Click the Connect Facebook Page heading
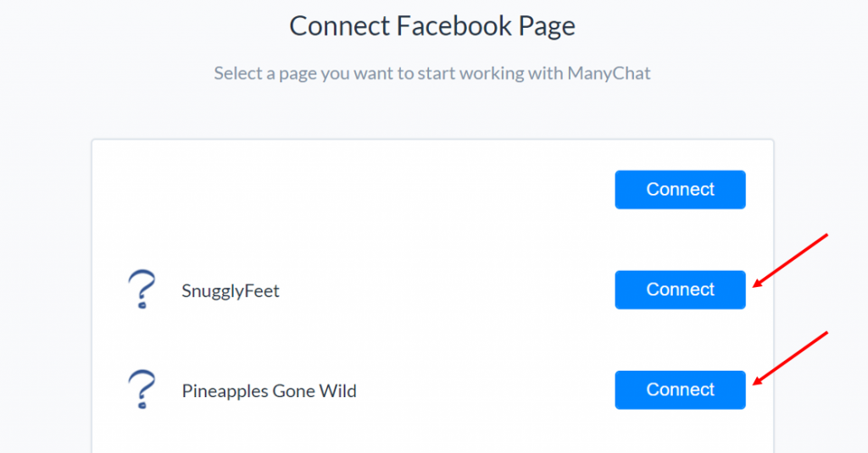This screenshot has width=868, height=453. tap(432, 26)
